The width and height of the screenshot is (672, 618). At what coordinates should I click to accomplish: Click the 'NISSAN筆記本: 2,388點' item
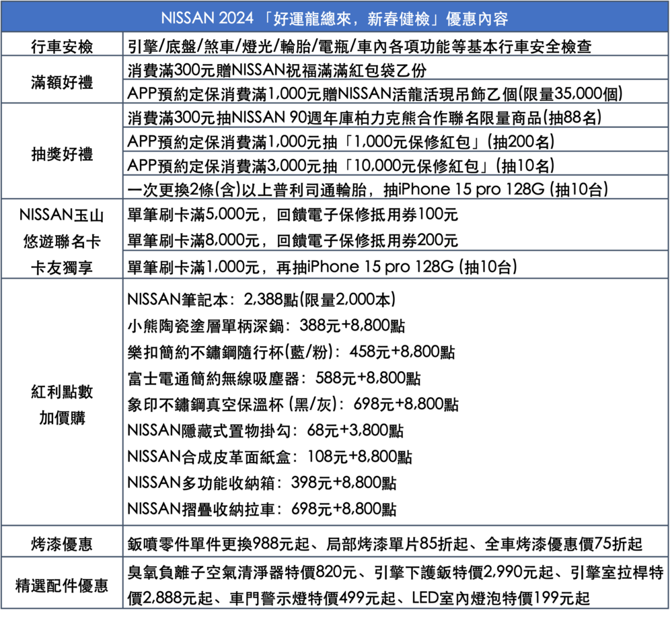262,300
